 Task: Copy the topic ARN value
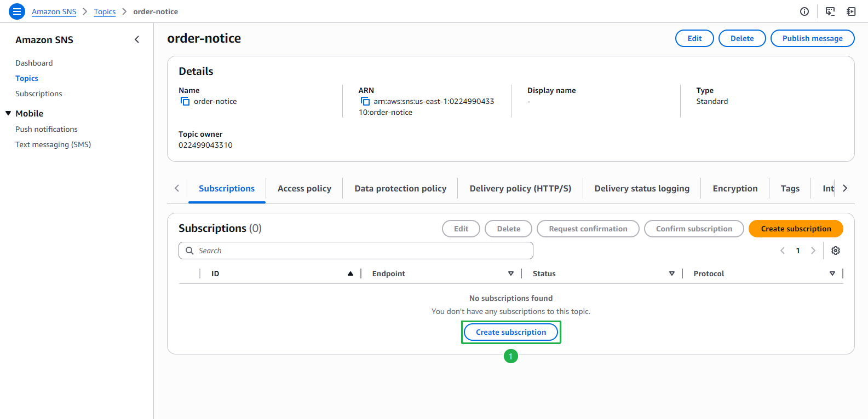click(x=365, y=101)
